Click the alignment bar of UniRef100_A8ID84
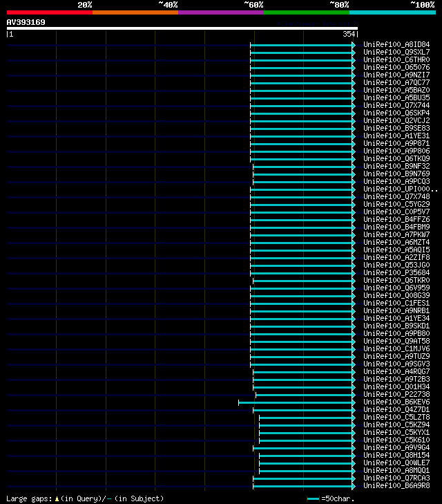Viewport: 442px width, 504px height. [301, 46]
